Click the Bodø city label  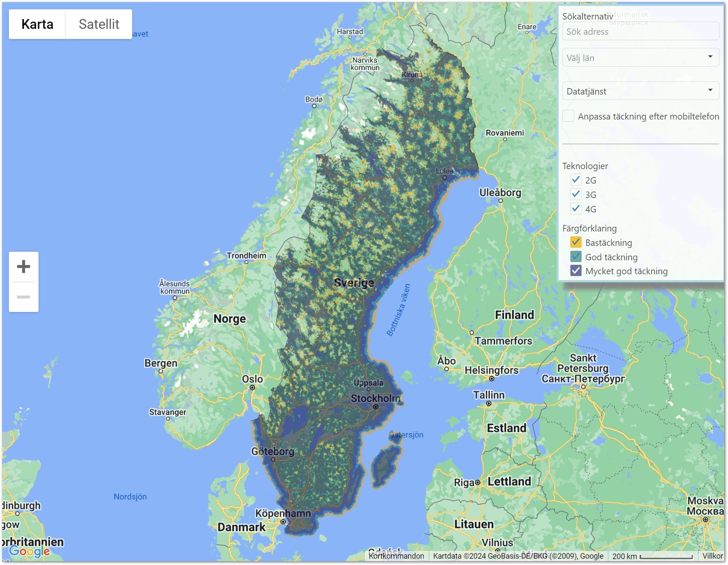314,99
